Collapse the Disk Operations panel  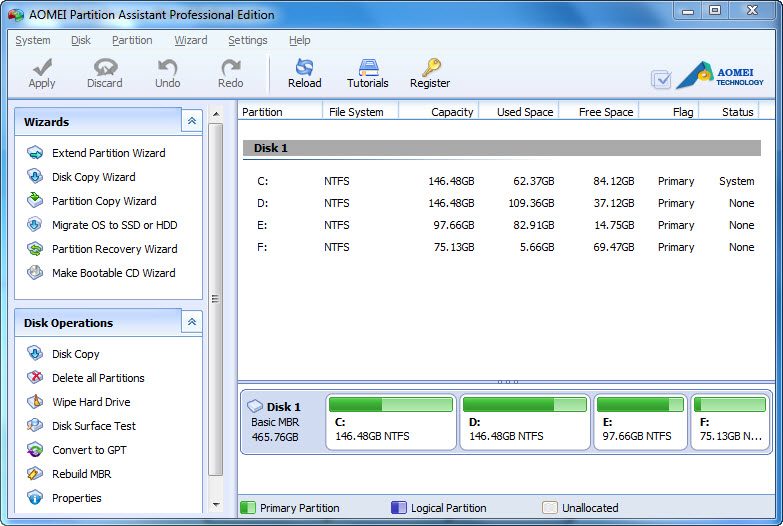[x=192, y=322]
